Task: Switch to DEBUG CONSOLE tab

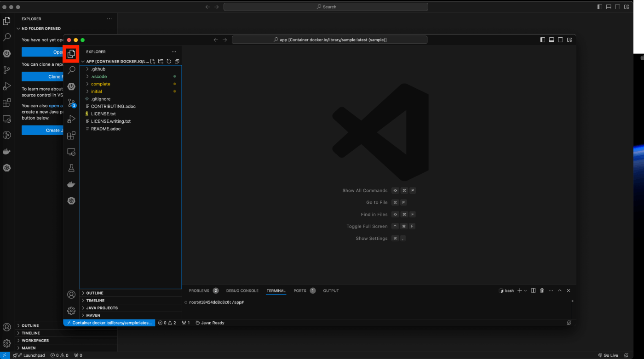Action: click(242, 291)
